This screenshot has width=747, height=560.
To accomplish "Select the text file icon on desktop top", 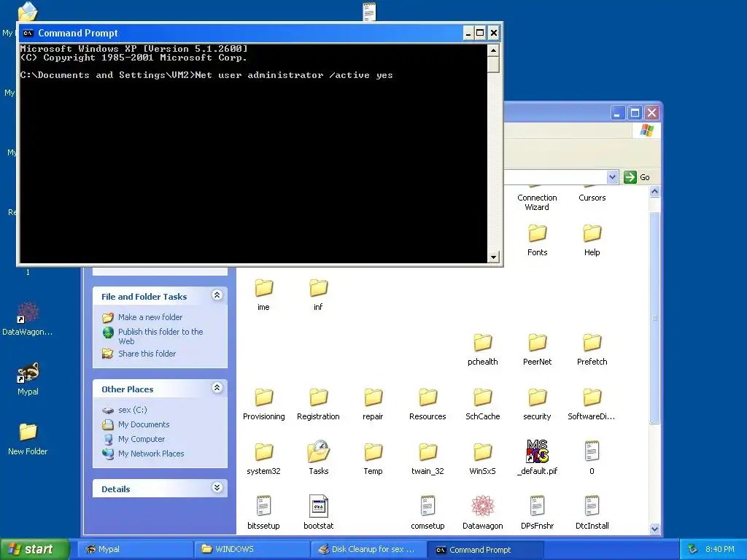I will pos(369,10).
